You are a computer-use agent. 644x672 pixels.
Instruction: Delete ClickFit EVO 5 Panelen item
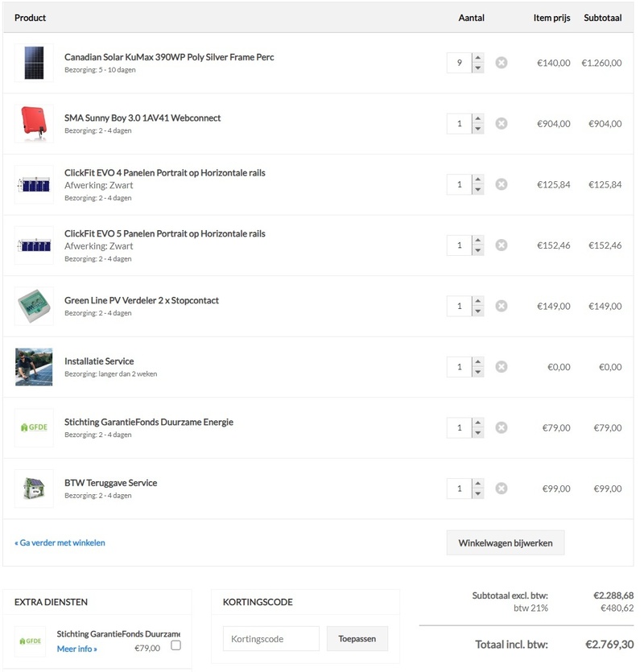pos(502,245)
